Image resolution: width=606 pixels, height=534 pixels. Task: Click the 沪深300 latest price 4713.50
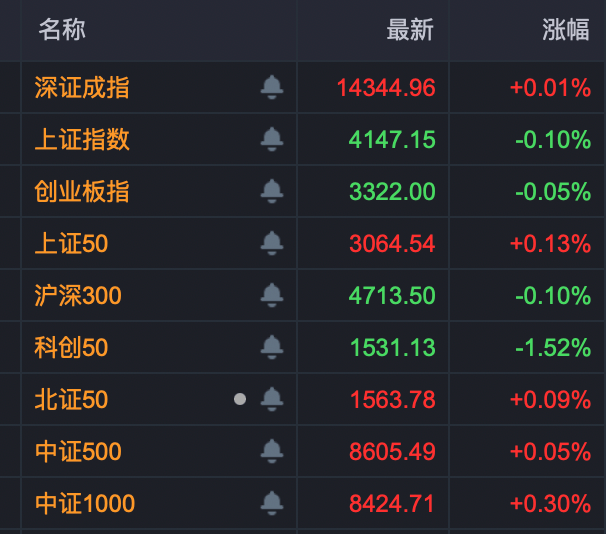coord(392,296)
